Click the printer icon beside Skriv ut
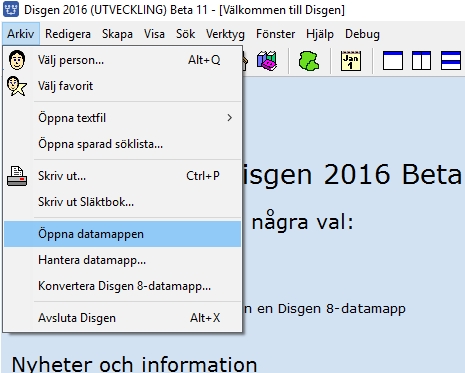 [17, 176]
